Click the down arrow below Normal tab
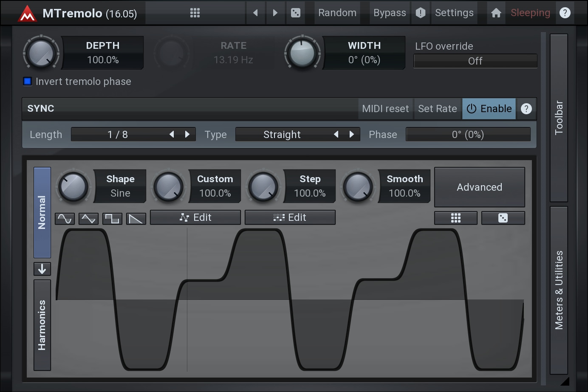This screenshot has height=392, width=588. [x=42, y=269]
